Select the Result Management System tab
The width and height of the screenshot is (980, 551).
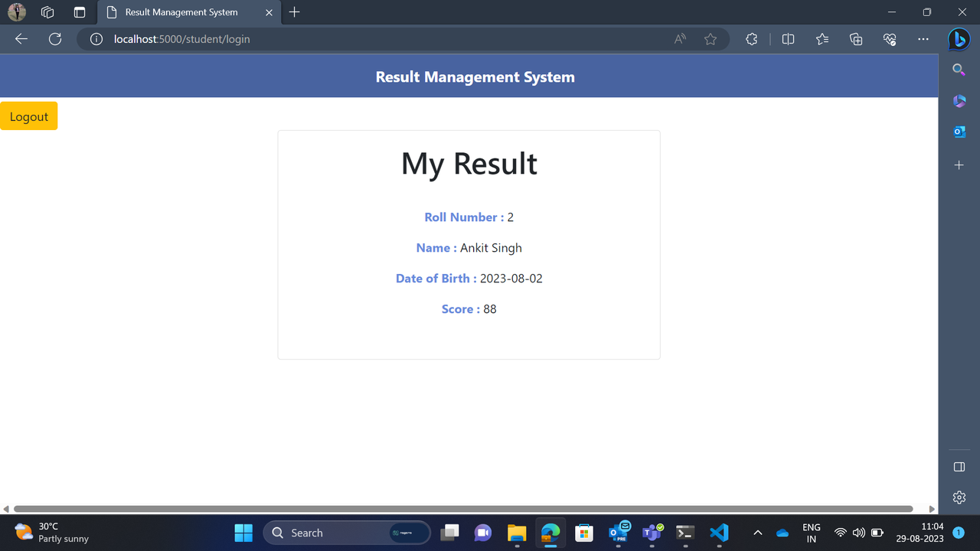[x=184, y=12]
